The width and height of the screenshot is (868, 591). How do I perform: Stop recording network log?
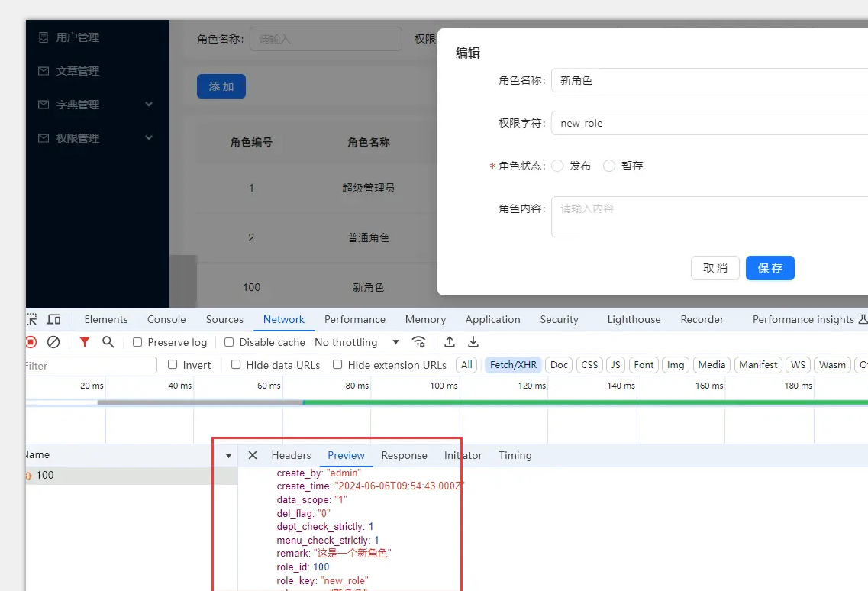[31, 342]
